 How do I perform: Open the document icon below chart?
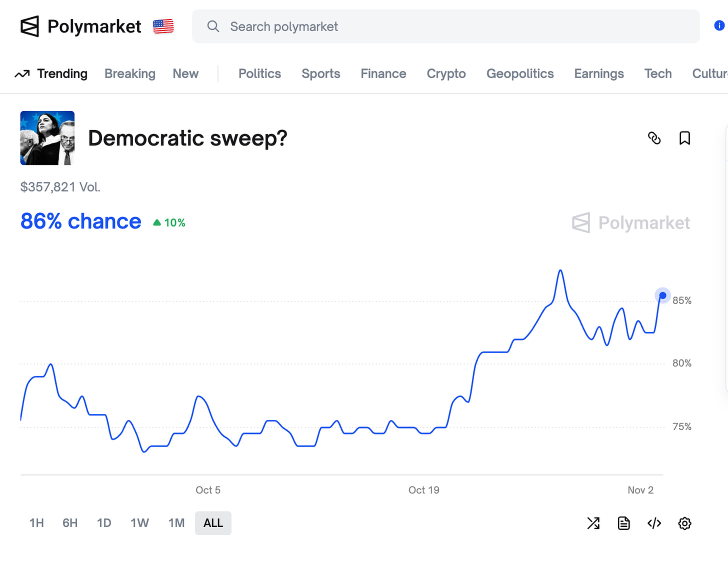(x=623, y=523)
